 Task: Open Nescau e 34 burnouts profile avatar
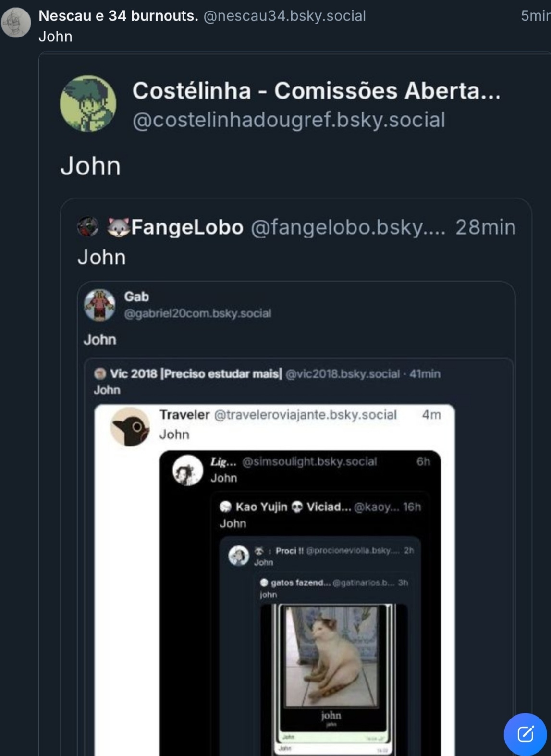[16, 22]
